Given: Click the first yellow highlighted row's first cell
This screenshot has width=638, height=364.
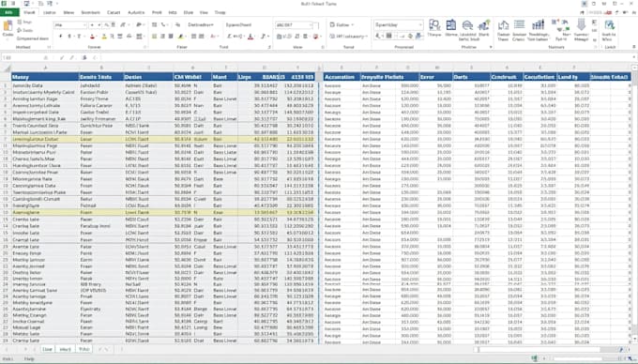Looking at the screenshot, I should (45, 139).
